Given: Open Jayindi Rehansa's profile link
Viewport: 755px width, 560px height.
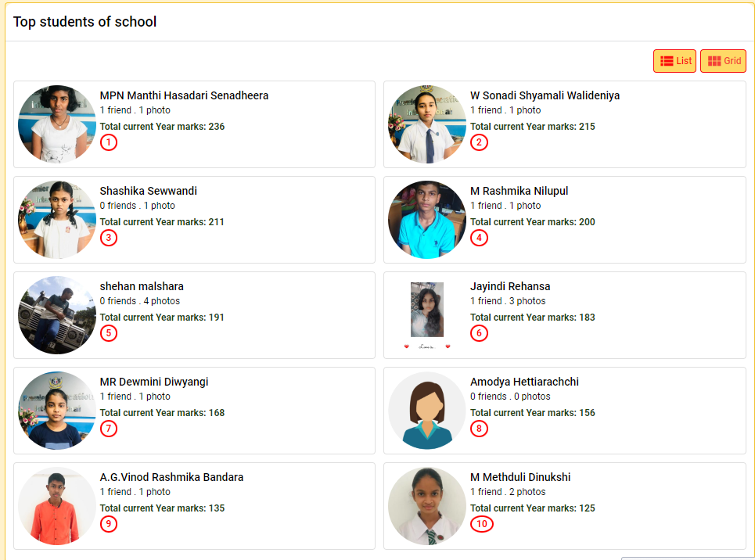Looking at the screenshot, I should (510, 286).
